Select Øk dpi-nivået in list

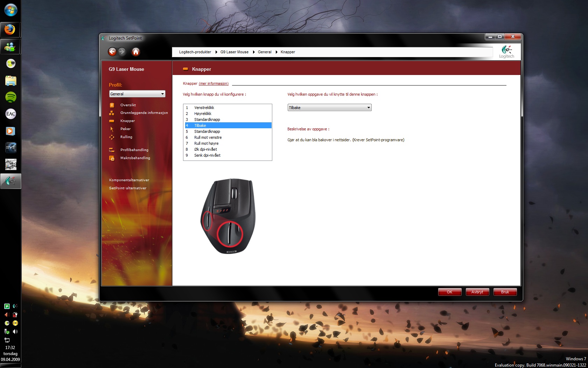click(x=228, y=149)
